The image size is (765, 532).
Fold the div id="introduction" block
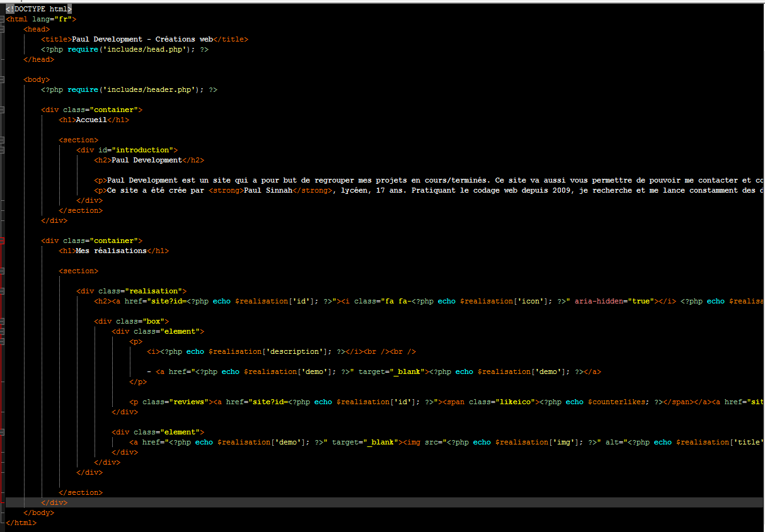click(x=3, y=150)
